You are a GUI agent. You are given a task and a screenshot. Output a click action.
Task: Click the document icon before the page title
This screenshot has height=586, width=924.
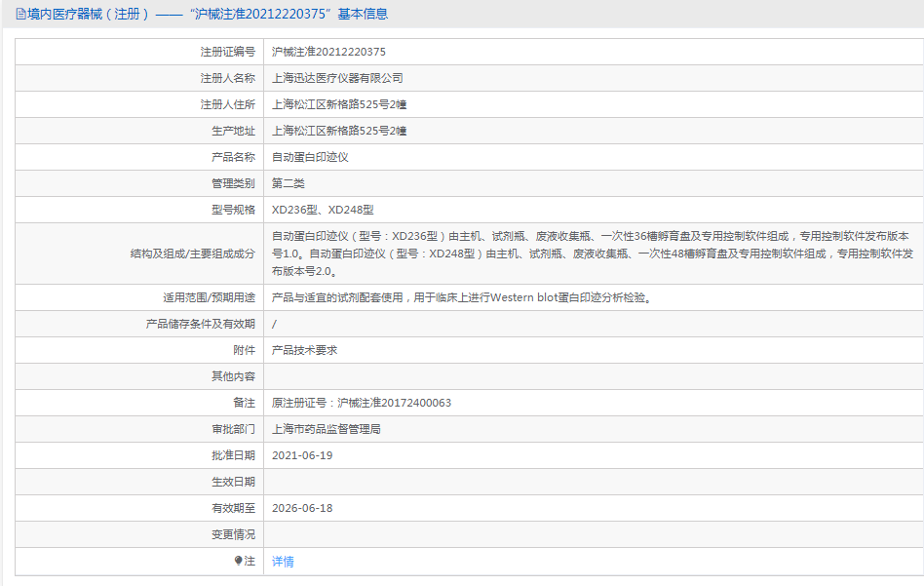pyautogui.click(x=20, y=14)
